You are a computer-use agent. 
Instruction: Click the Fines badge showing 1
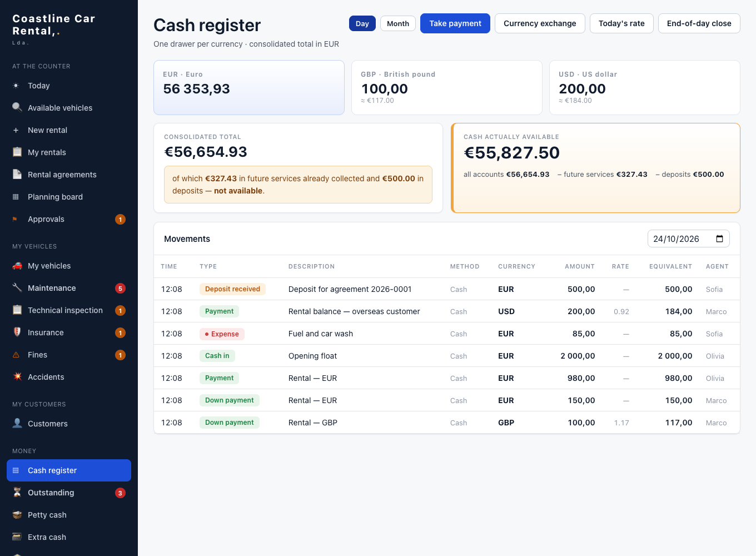[x=120, y=355]
